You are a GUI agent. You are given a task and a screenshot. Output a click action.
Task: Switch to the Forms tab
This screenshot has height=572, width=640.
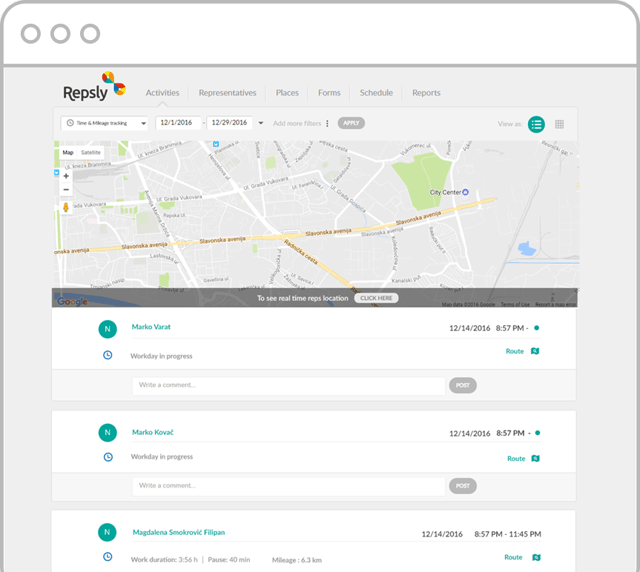click(329, 93)
